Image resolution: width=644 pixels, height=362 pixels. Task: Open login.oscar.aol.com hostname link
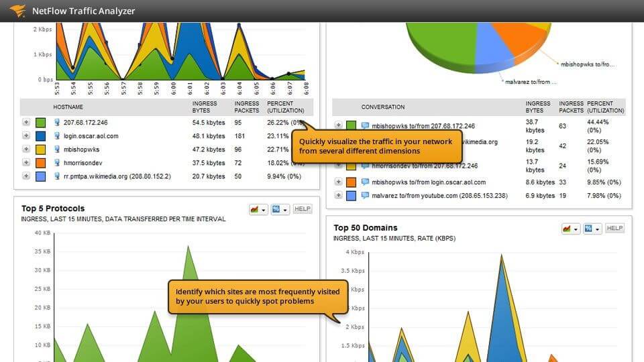pyautogui.click(x=91, y=136)
